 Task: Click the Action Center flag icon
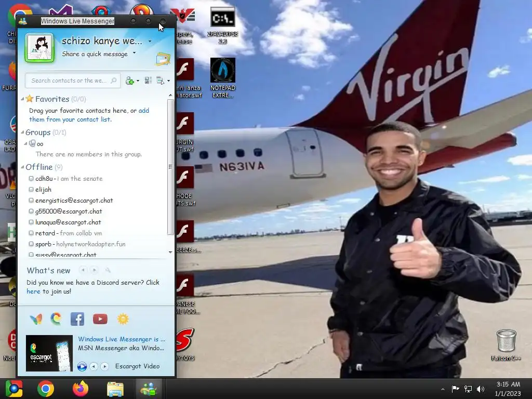pyautogui.click(x=455, y=389)
